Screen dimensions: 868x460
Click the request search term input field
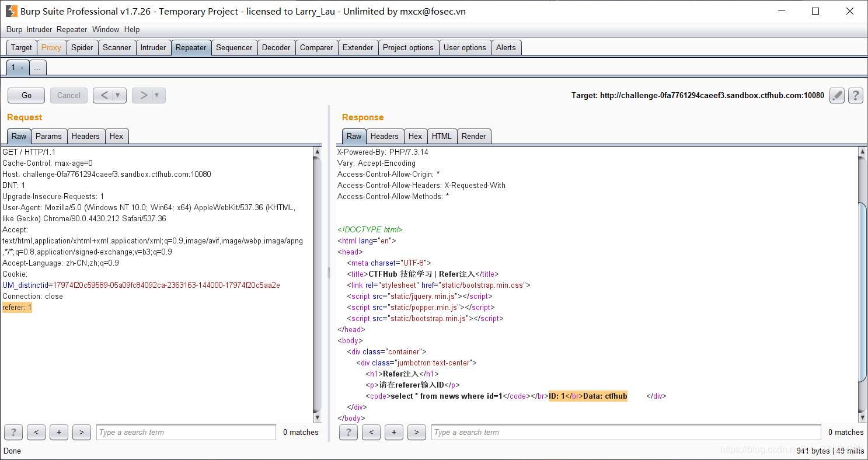click(186, 432)
